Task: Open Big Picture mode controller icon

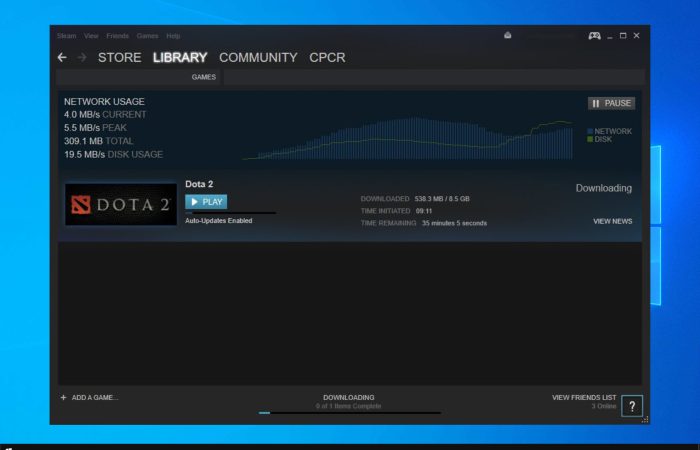Action: [x=594, y=36]
